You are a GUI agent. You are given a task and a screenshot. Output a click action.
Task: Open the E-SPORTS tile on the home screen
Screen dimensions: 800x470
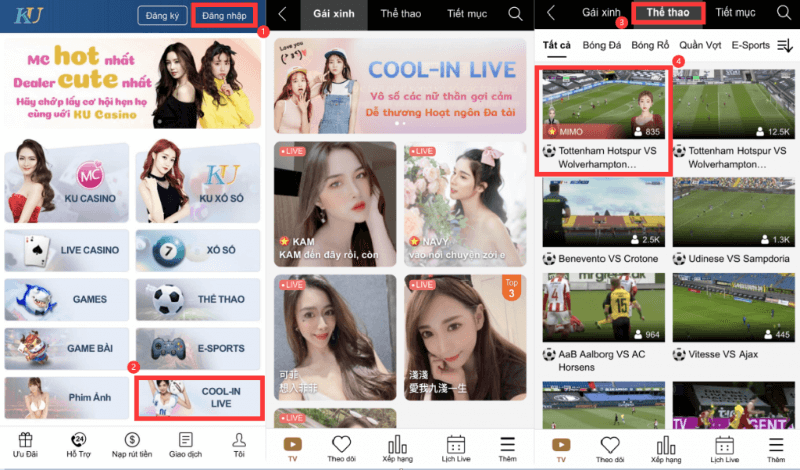point(198,348)
